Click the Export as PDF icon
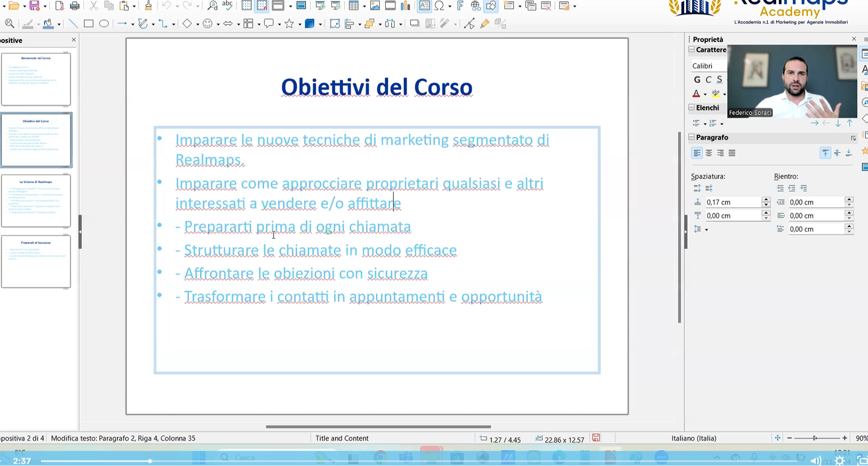Image resolution: width=868 pixels, height=466 pixels. (59, 6)
